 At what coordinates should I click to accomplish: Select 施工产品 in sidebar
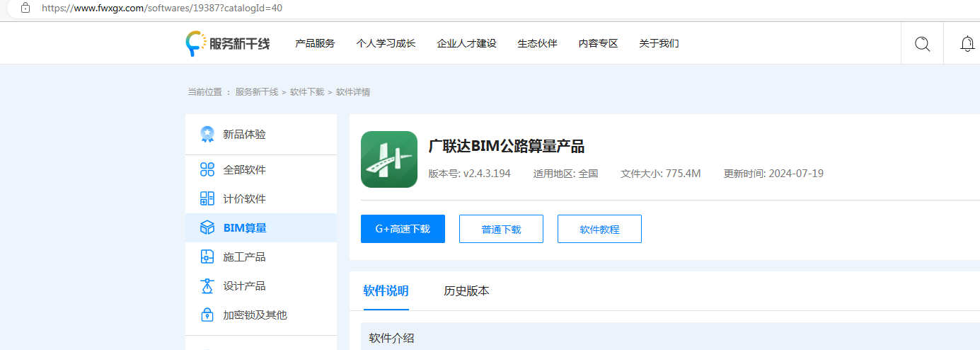(x=261, y=257)
